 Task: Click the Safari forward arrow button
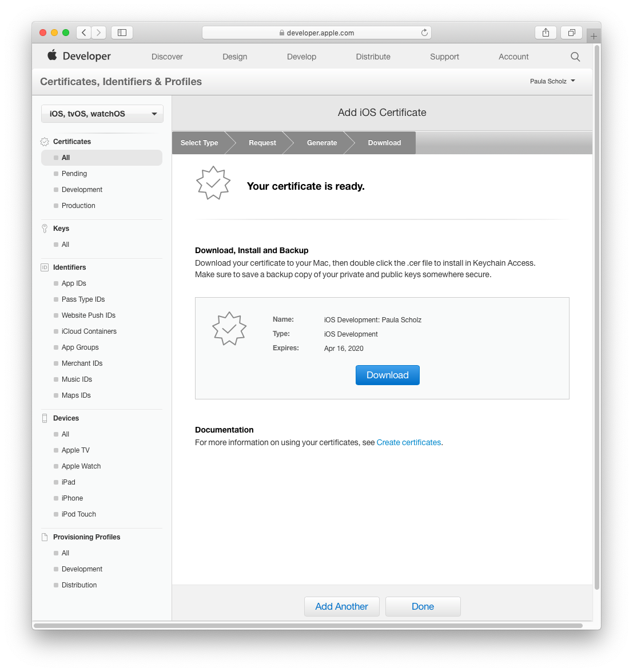(x=98, y=33)
